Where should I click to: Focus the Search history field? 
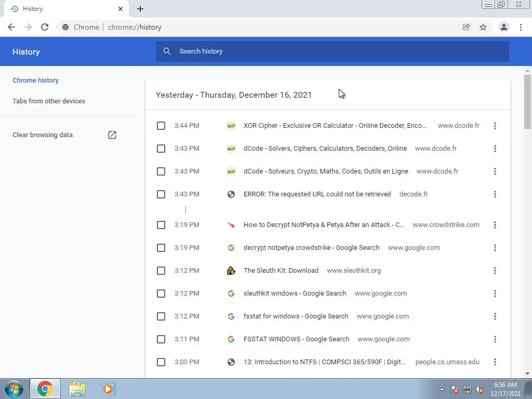click(x=332, y=51)
